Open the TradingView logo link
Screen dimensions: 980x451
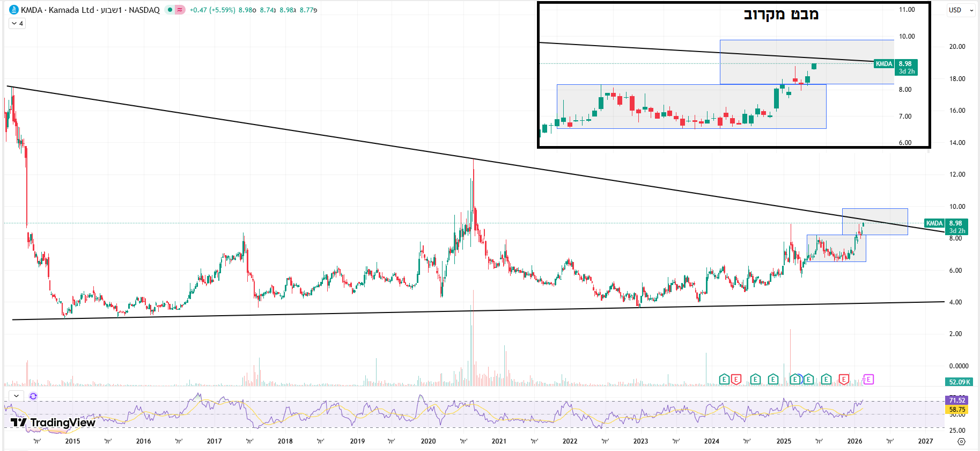53,423
